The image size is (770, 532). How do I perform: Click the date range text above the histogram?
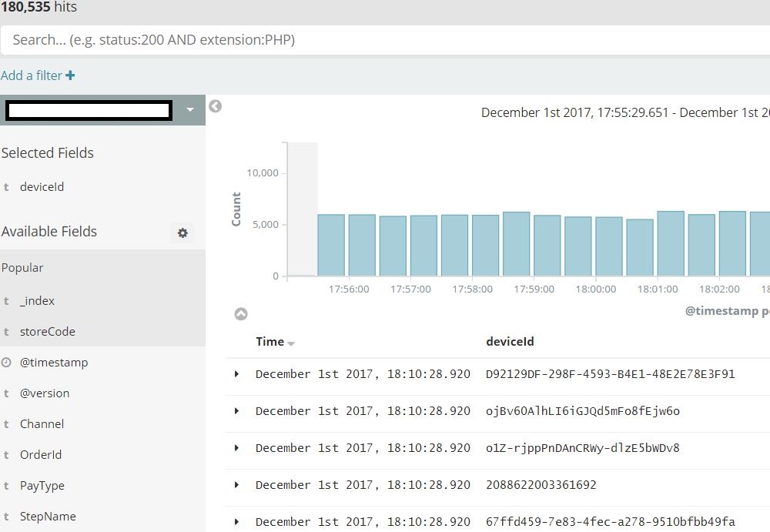pyautogui.click(x=625, y=112)
